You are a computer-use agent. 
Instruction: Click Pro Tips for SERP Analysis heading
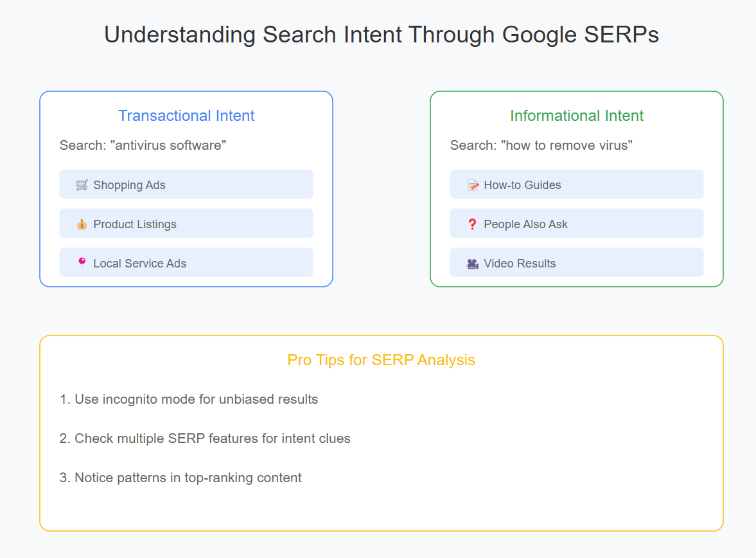point(381,360)
